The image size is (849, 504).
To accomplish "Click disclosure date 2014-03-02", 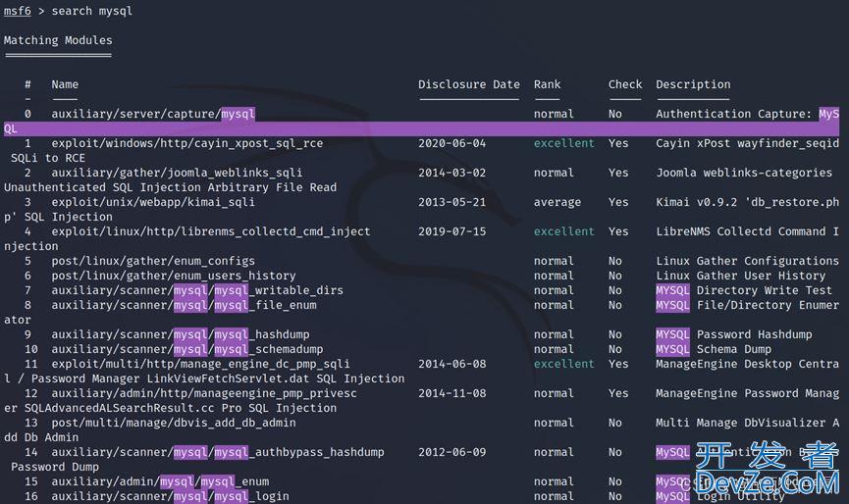I will pos(452,173).
